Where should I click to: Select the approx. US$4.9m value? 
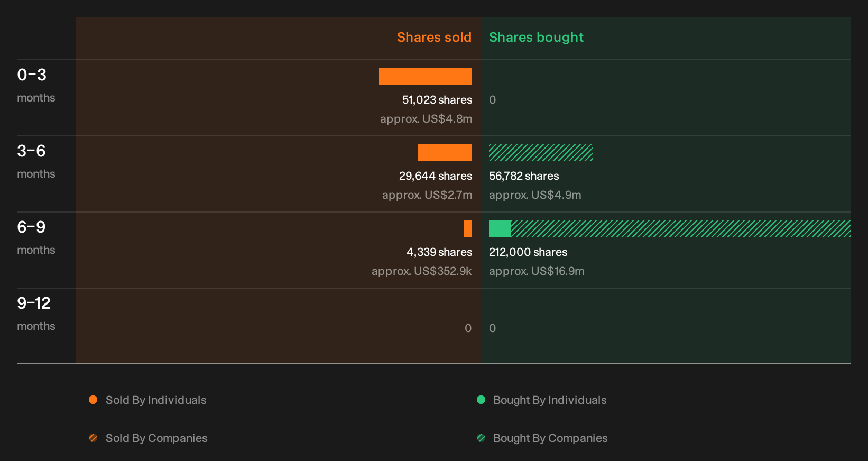point(535,195)
